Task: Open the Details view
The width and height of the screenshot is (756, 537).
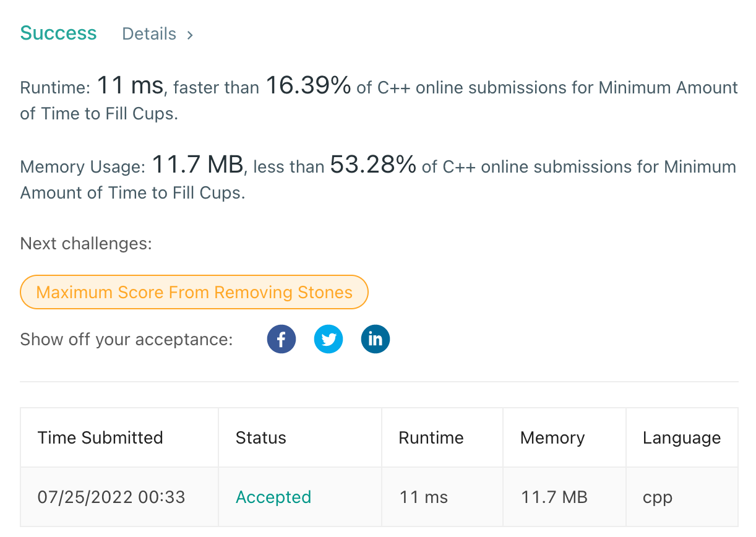Action: tap(149, 34)
